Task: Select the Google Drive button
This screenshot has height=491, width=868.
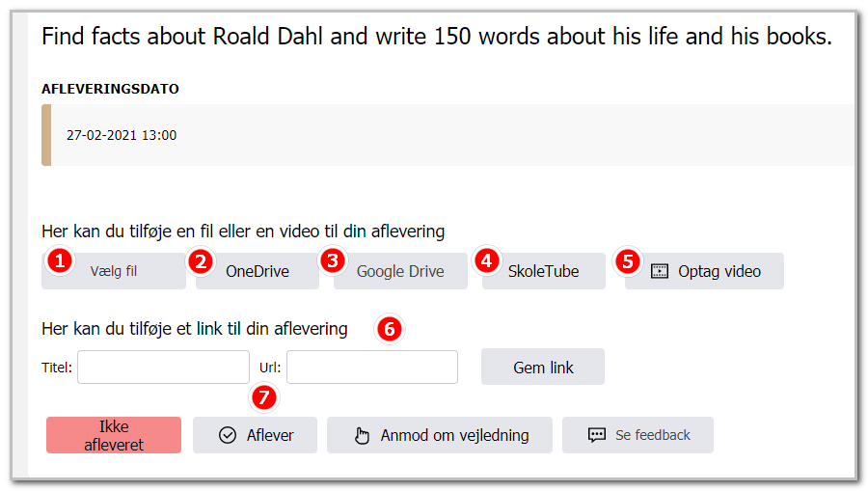Action: [400, 271]
